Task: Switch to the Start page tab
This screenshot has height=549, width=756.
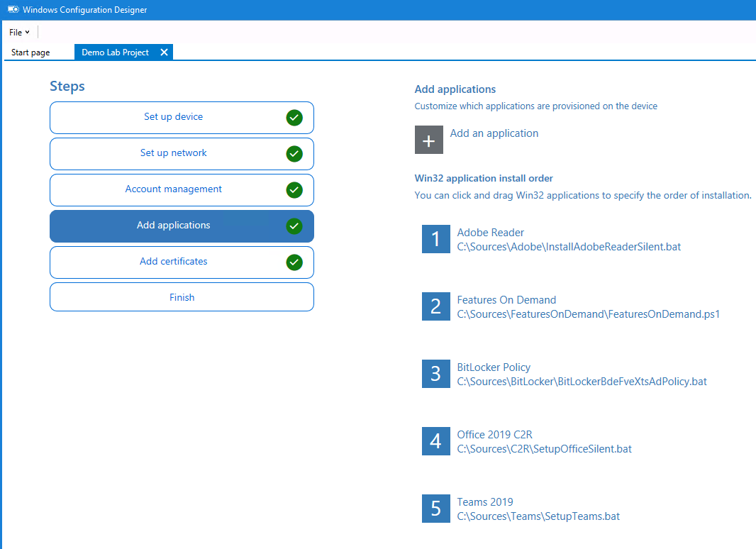Action: pos(30,52)
